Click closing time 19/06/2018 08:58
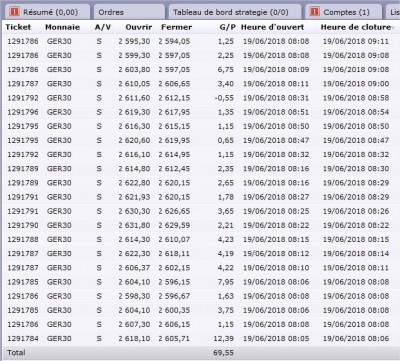Image resolution: width=400 pixels, height=361 pixels. point(356,98)
